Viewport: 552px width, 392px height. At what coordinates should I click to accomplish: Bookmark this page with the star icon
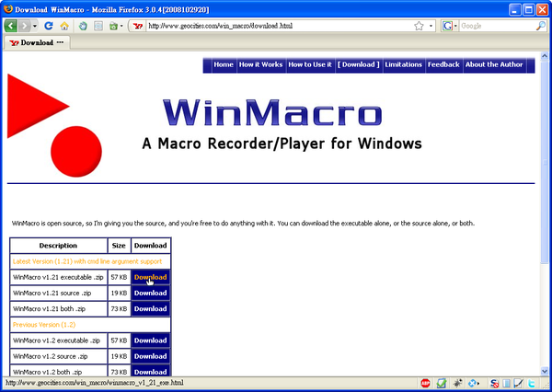[419, 26]
